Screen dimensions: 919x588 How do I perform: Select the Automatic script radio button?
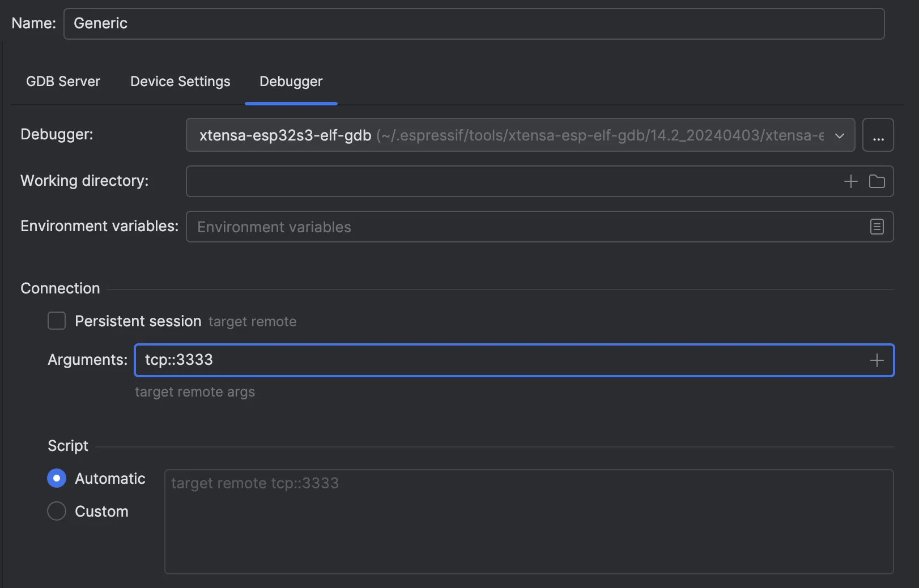57,479
